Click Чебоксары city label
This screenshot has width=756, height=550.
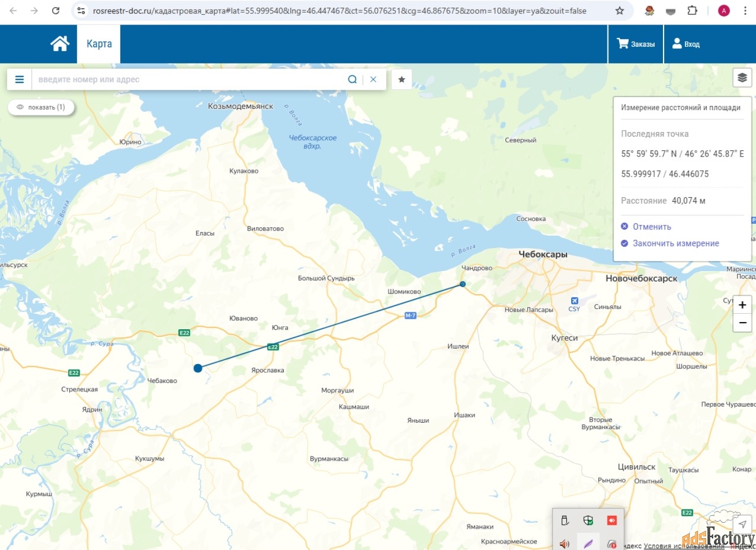click(x=543, y=255)
